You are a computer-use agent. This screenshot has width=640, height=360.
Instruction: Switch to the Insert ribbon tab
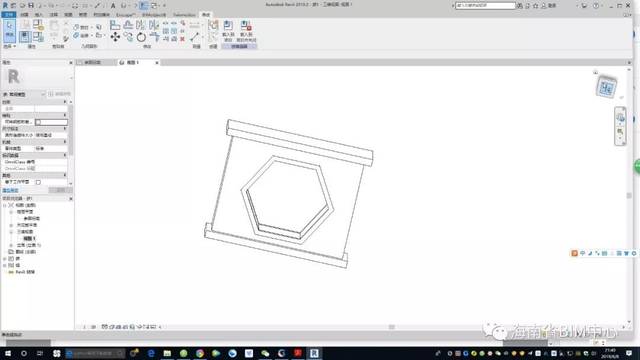(x=38, y=15)
